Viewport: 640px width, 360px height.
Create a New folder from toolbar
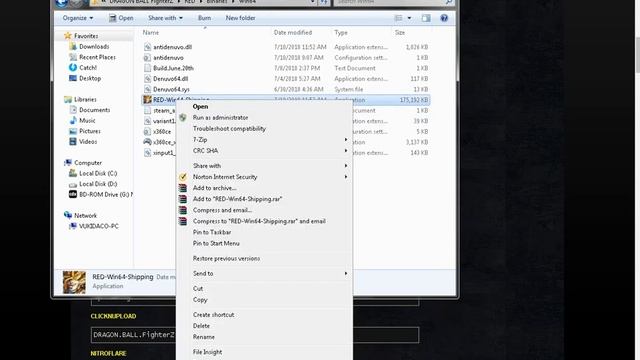(x=240, y=18)
